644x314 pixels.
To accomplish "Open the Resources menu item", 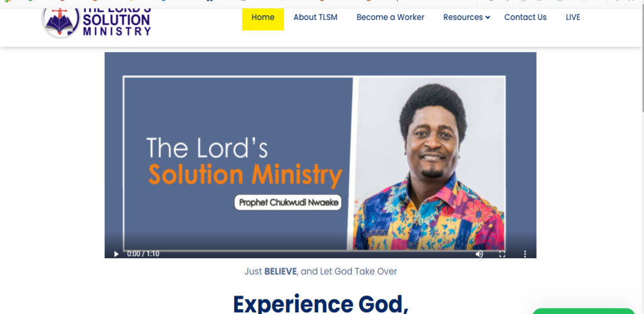I will [463, 17].
